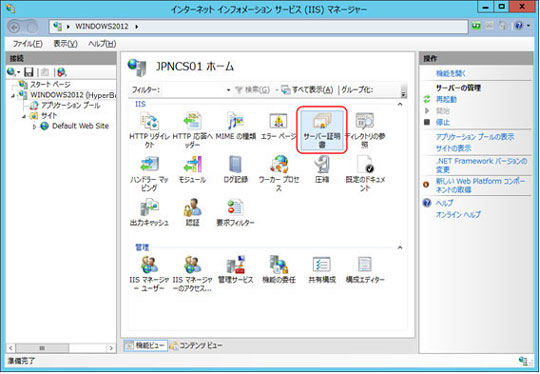Open the ワーカー プロセス feature icon
The height and width of the screenshot is (374, 540).
(279, 174)
